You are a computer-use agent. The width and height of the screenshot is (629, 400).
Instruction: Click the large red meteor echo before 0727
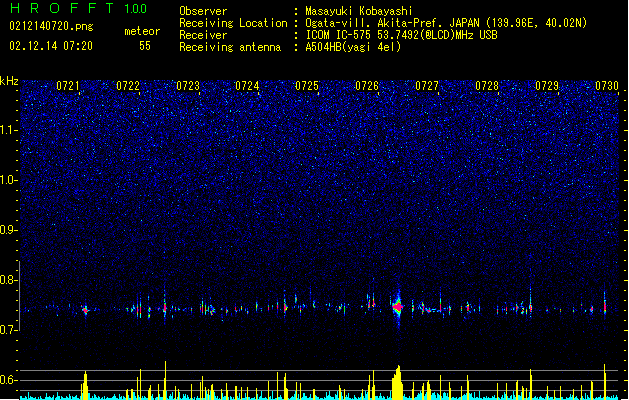(x=398, y=307)
